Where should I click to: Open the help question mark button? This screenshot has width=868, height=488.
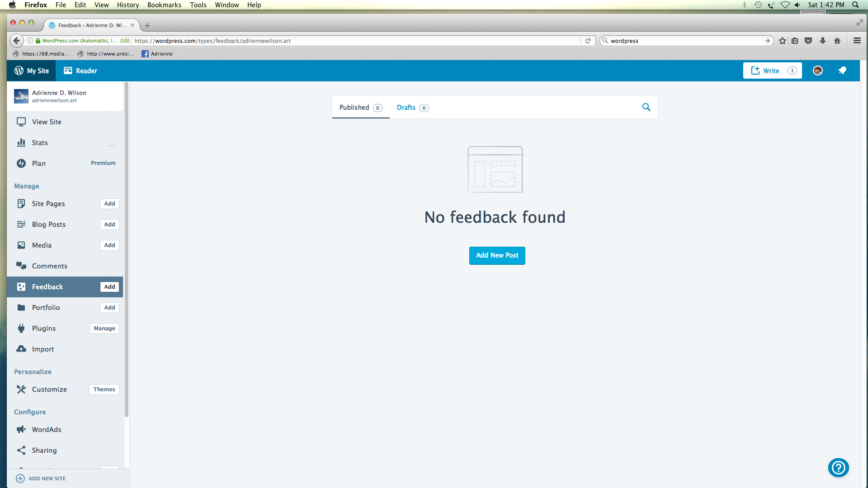click(838, 468)
